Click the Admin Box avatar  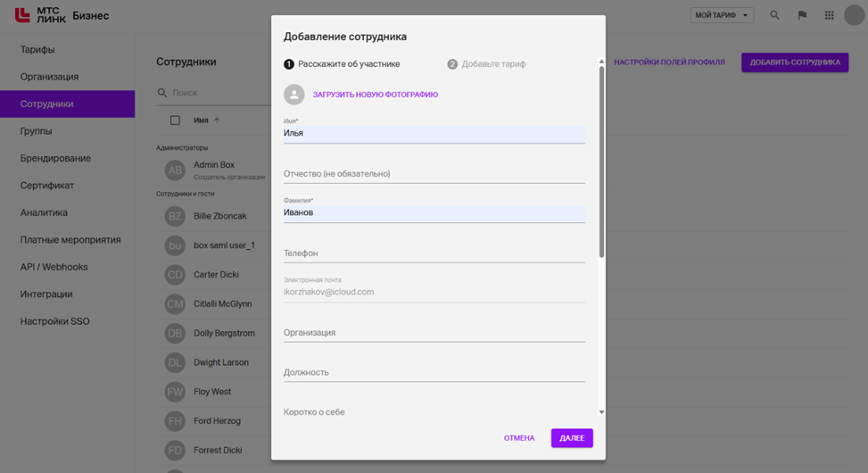[x=176, y=170]
